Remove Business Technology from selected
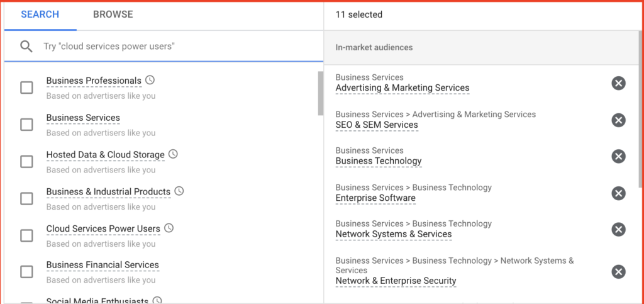 (x=618, y=157)
